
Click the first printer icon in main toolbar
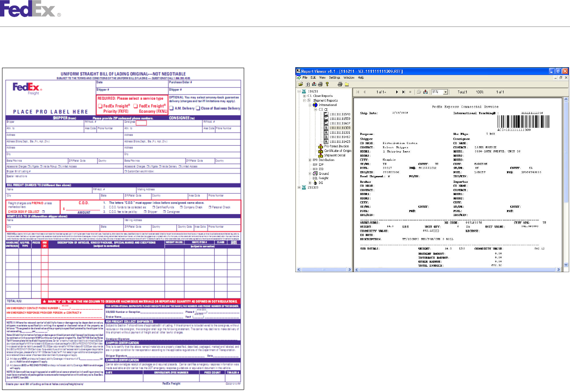(320, 84)
